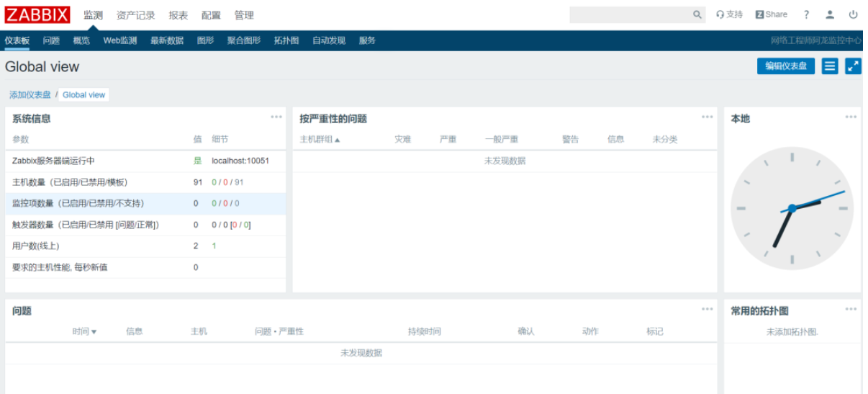Open the 管理 top menu
Viewport: 868px width, 394px height.
click(244, 15)
